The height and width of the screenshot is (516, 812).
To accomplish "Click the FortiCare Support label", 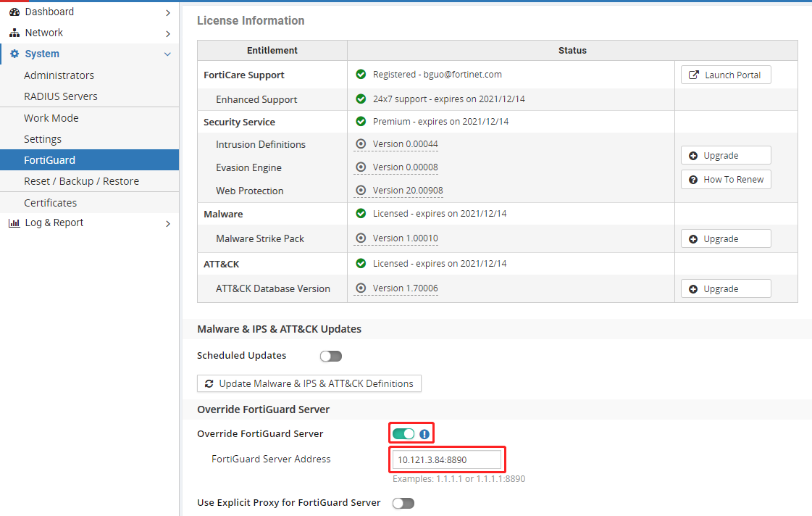I will point(244,75).
